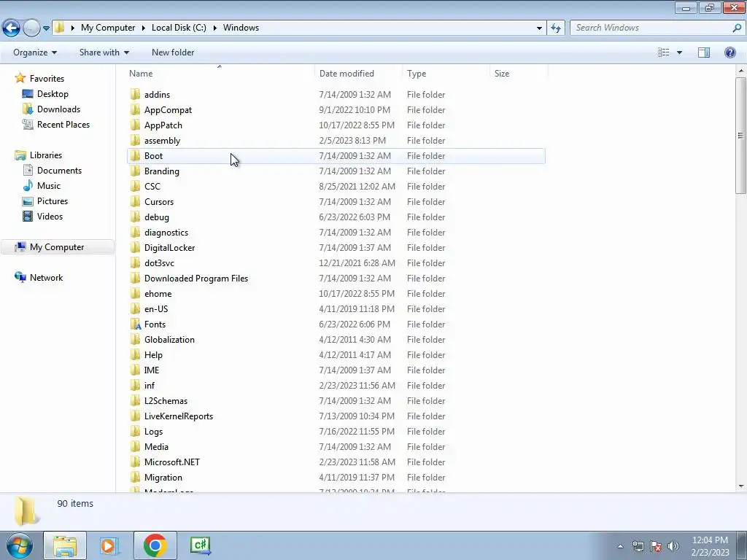This screenshot has width=747, height=560.
Task: Select the addins folder icon
Action: coord(135,94)
